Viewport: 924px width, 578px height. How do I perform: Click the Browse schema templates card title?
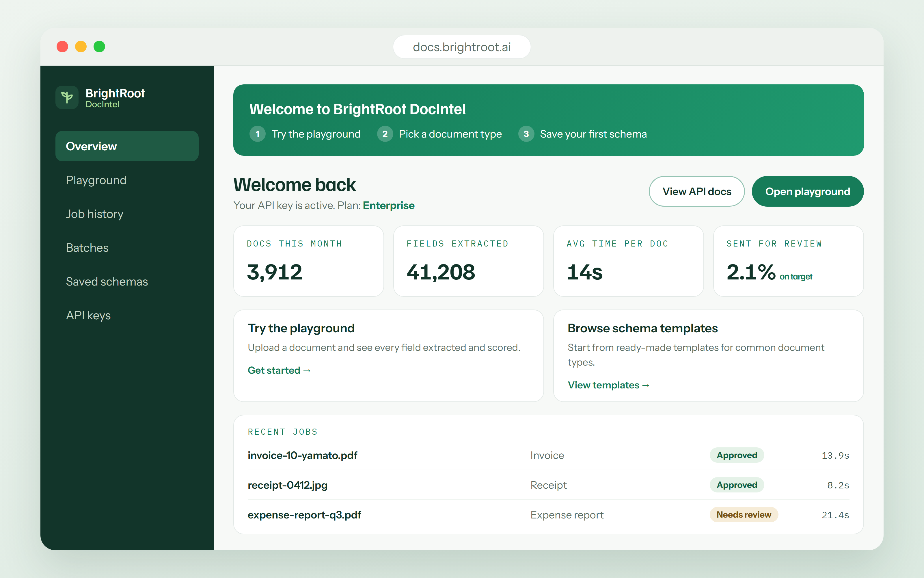pos(642,328)
